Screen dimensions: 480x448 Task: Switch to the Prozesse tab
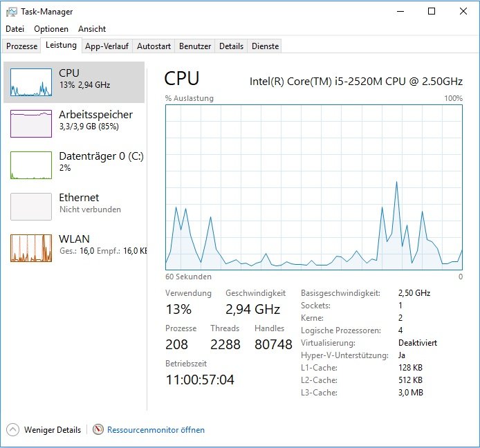point(21,46)
